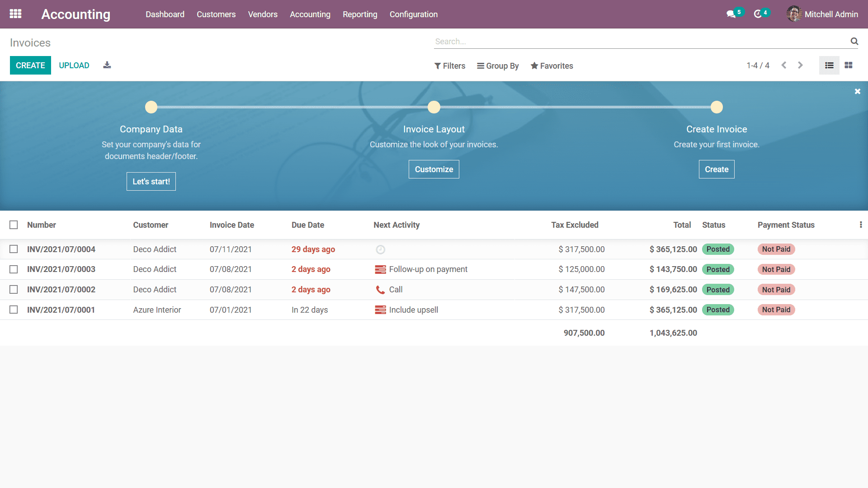Sort by Invoice Date column header
This screenshot has width=868, height=488.
pyautogui.click(x=232, y=225)
